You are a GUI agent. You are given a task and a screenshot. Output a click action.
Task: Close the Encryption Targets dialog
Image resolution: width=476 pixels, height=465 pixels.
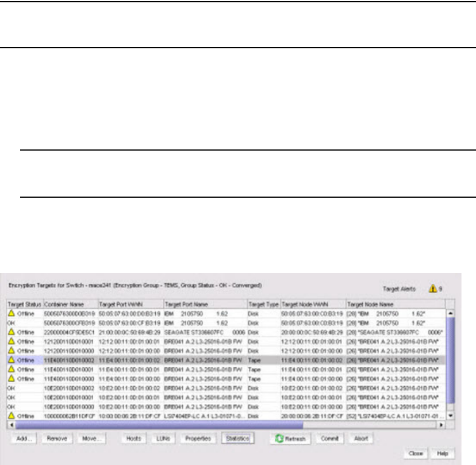(416, 454)
